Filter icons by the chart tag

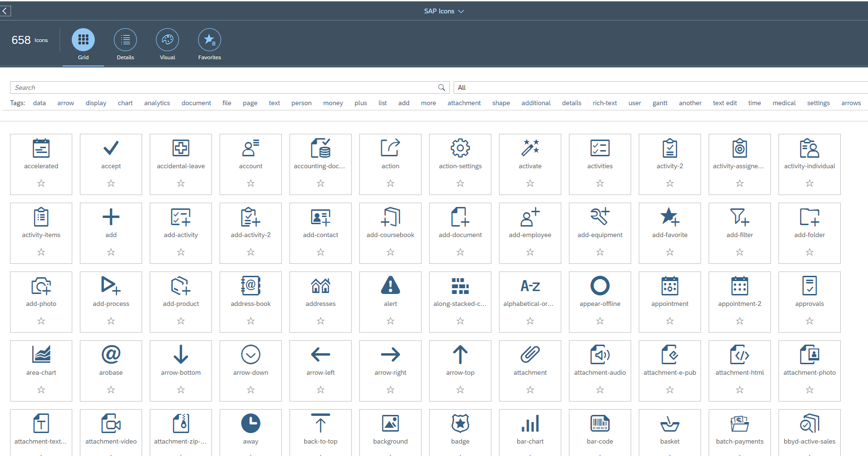125,103
